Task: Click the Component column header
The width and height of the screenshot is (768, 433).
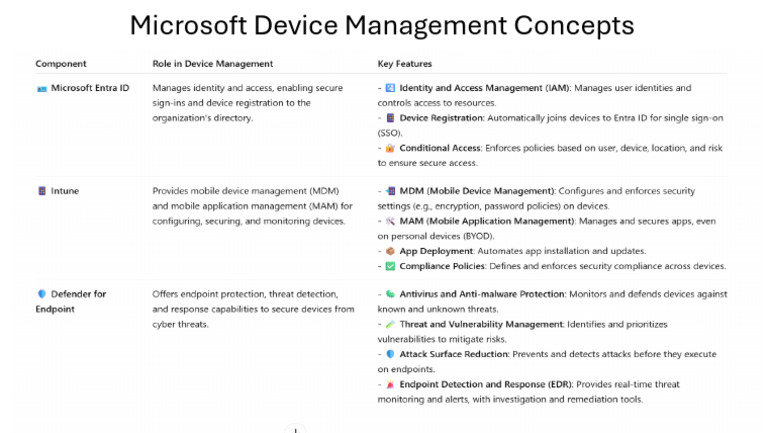Action: [x=61, y=64]
